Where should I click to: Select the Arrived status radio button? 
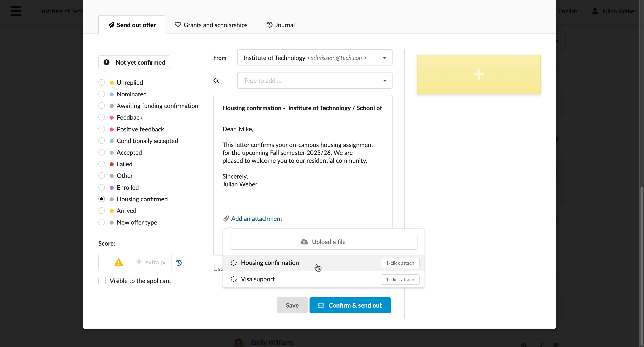click(x=101, y=211)
